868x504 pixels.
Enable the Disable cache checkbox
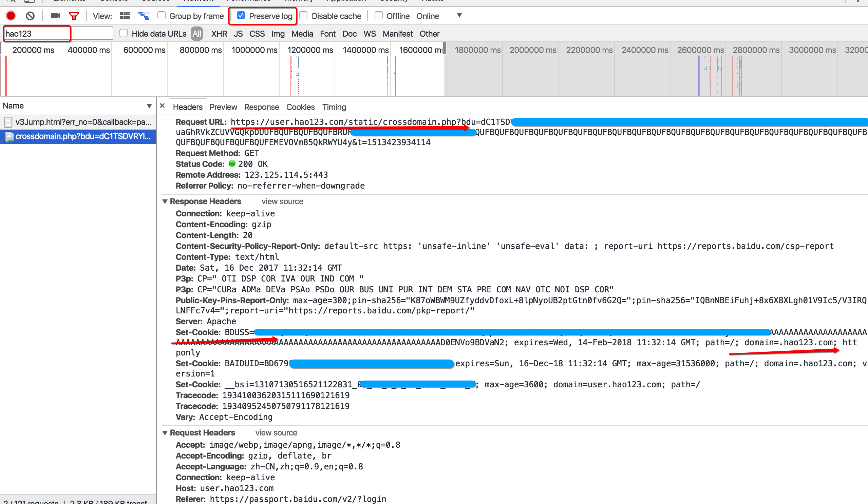(x=303, y=16)
